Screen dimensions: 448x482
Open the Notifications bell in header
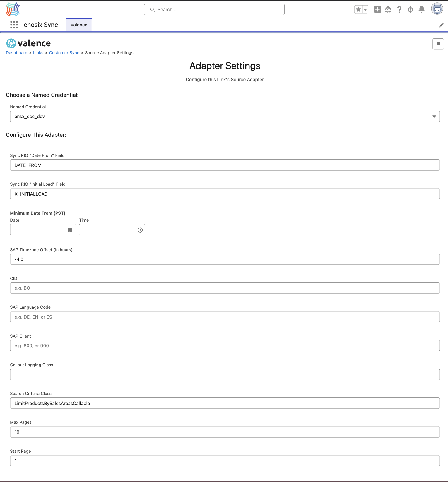(422, 9)
